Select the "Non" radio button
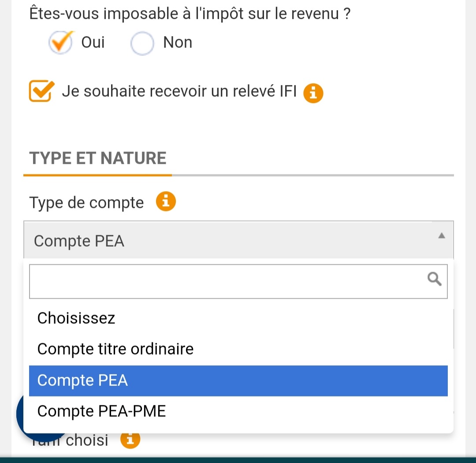This screenshot has width=476, height=463. tap(142, 43)
